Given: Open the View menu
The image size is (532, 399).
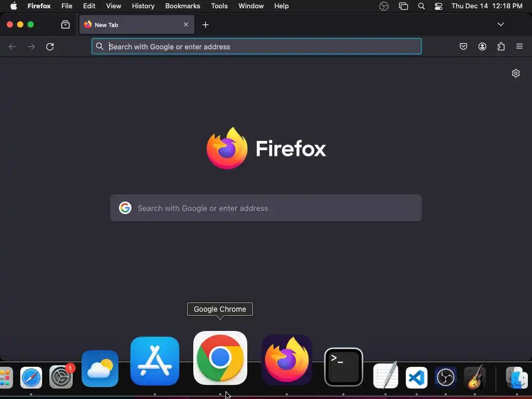Looking at the screenshot, I should 114,6.
